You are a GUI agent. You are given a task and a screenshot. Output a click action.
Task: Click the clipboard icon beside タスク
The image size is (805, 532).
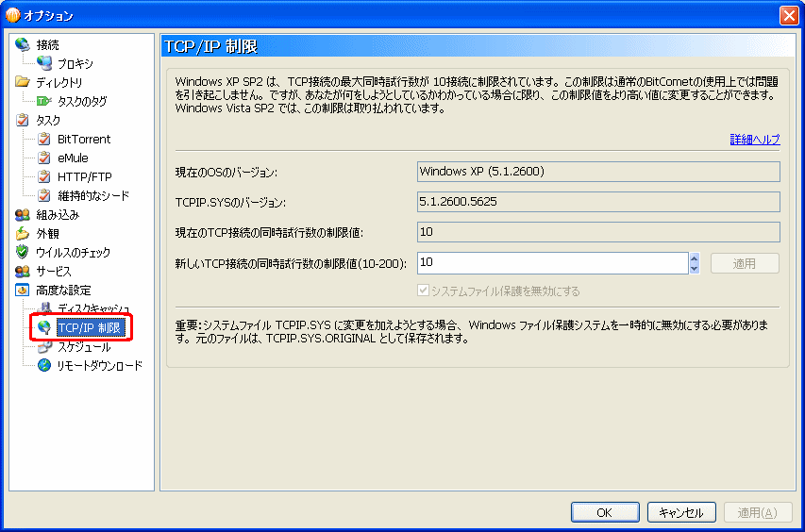pos(22,120)
